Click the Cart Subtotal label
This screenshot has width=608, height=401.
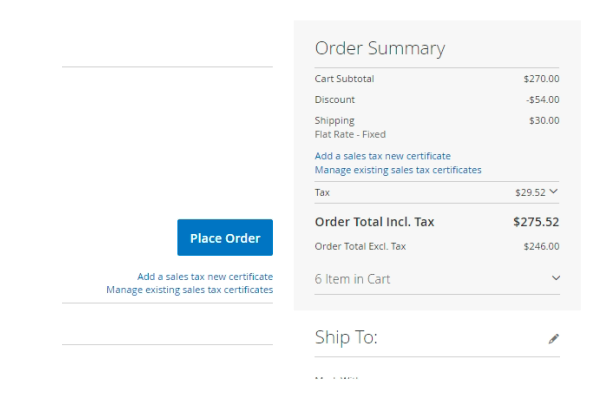tap(344, 78)
